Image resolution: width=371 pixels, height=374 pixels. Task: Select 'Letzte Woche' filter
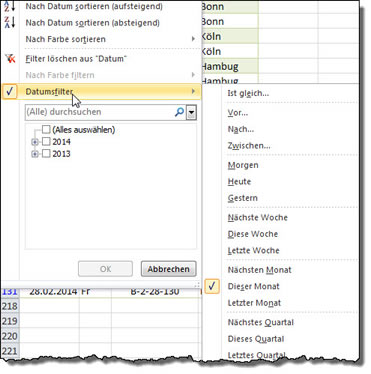[254, 250]
